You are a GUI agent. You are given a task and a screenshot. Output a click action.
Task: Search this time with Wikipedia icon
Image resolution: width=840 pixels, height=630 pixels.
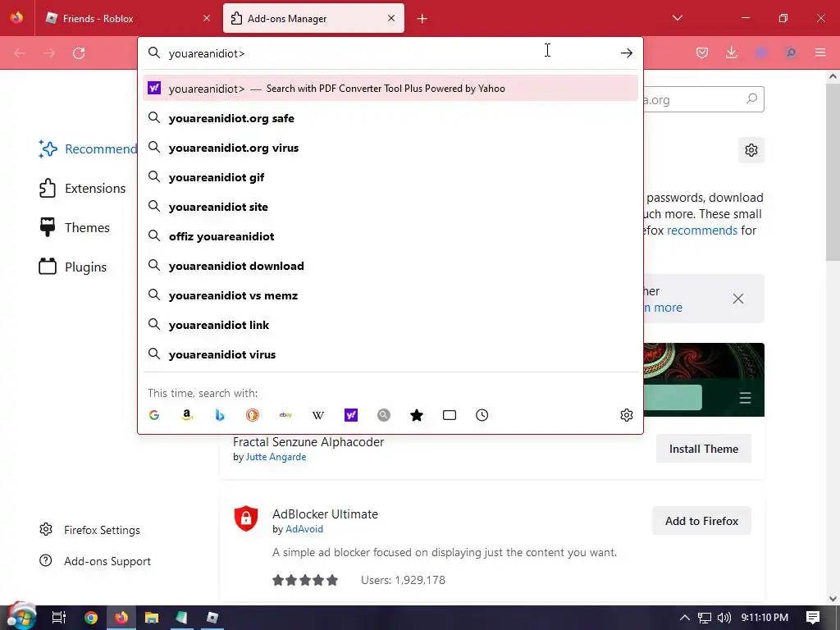click(x=318, y=415)
